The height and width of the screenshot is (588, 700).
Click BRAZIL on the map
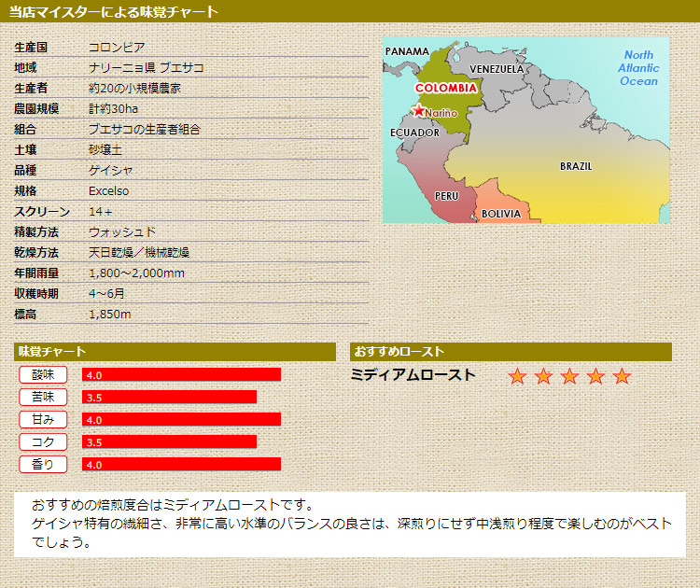coord(575,166)
